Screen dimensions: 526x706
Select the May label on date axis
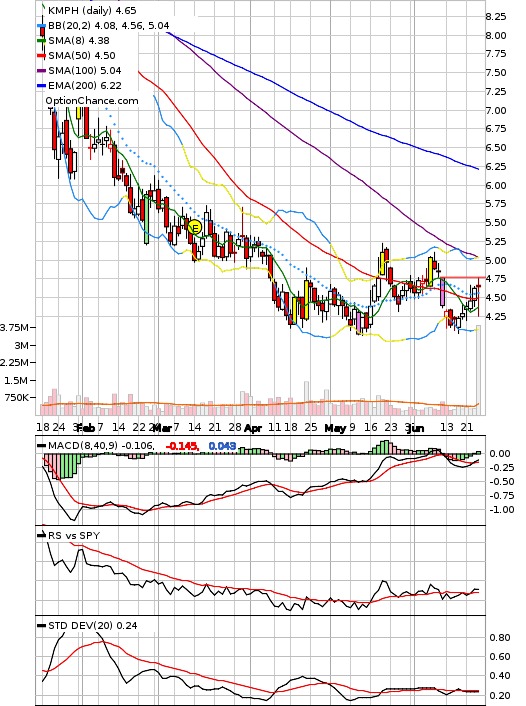[335, 428]
